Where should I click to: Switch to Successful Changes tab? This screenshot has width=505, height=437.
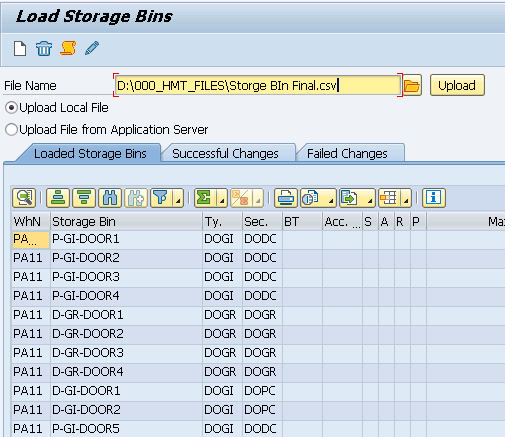pos(225,154)
